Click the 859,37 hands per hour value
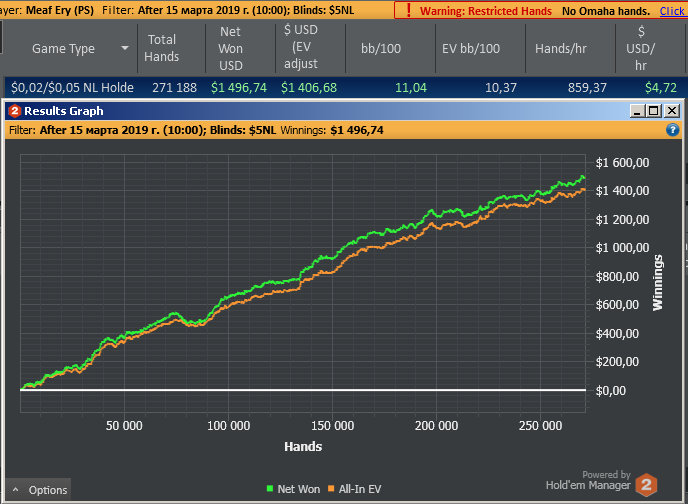This screenshot has width=688, height=504. [587, 88]
